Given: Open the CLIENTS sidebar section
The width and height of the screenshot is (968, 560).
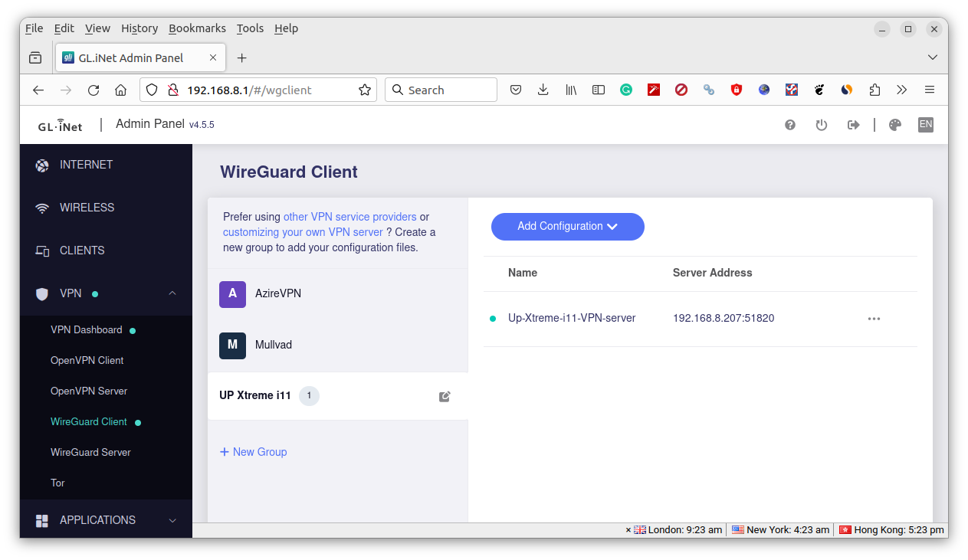Looking at the screenshot, I should pos(106,251).
